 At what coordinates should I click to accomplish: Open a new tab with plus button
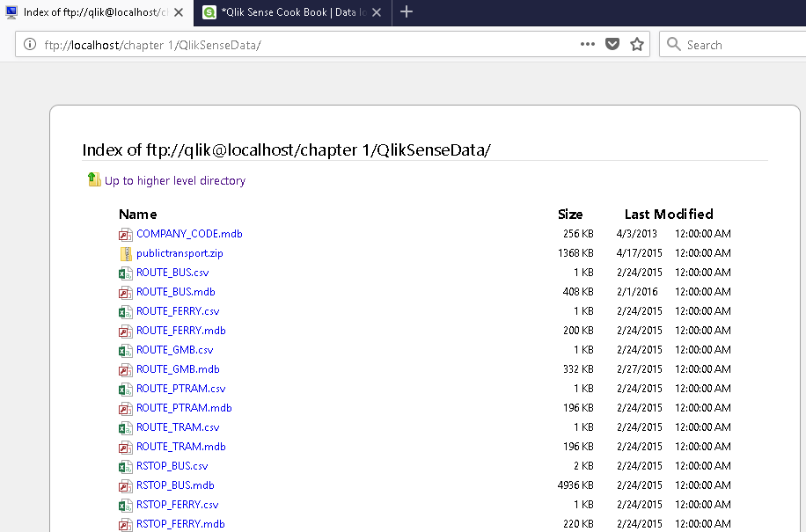(x=407, y=11)
